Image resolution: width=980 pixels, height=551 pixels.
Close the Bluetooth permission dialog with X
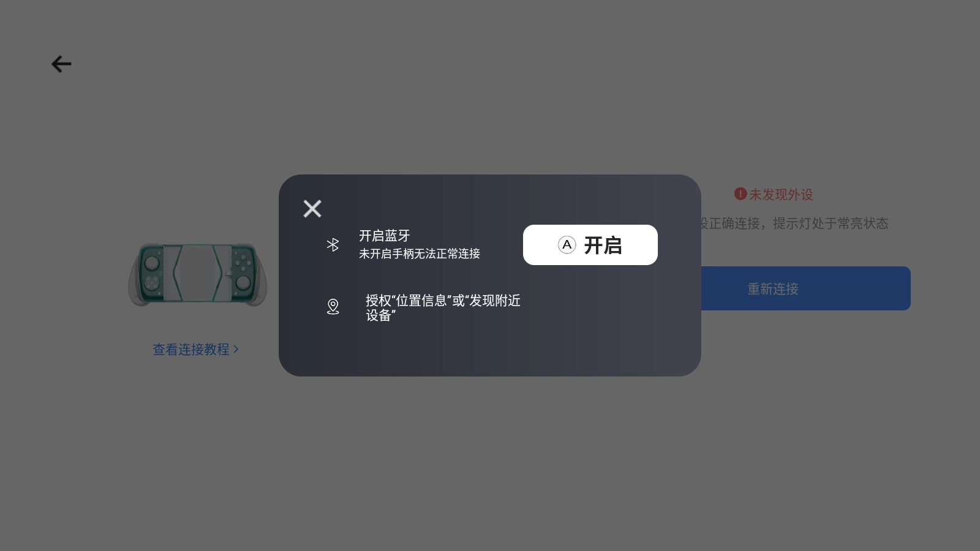point(312,209)
